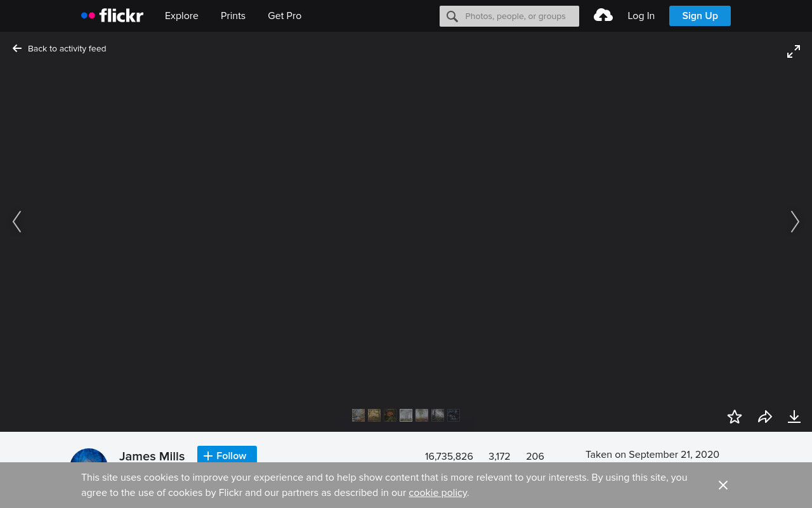Go back to activity feed
Screen dimensions: 812x508
[60, 48]
